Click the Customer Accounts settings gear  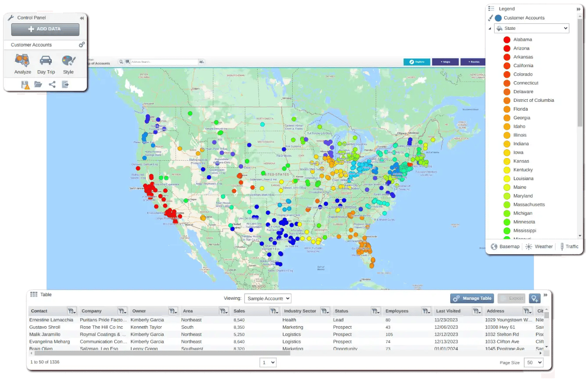coord(82,44)
